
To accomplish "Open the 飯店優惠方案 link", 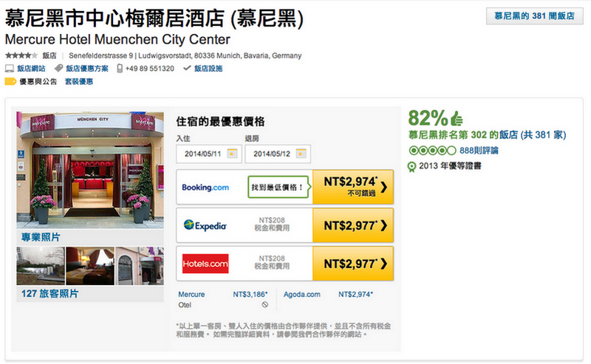I will [87, 69].
